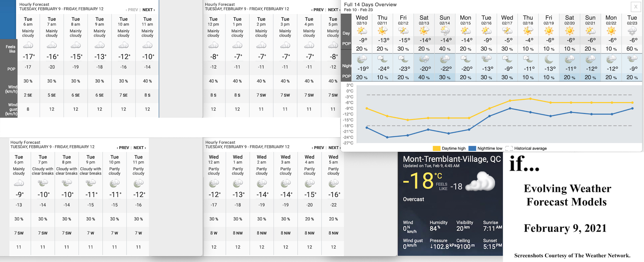The image size is (644, 262).
Task: Click NEXT in the Tue 12 pm–5 pm panel
Action: [334, 10]
